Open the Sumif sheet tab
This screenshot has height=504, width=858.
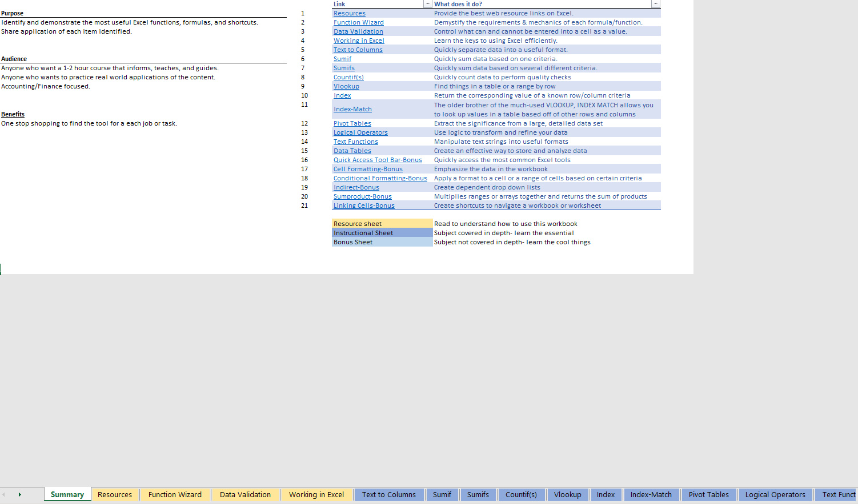coord(442,495)
